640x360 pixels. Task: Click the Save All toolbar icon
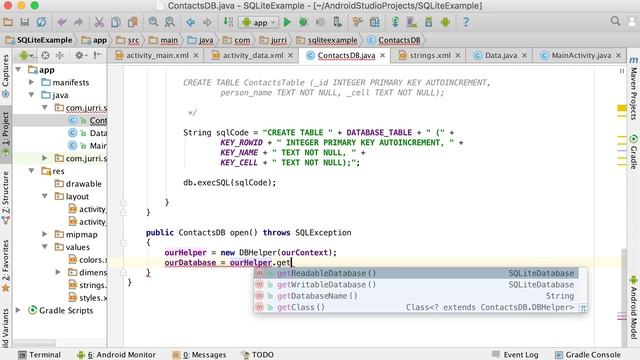(x=24, y=22)
